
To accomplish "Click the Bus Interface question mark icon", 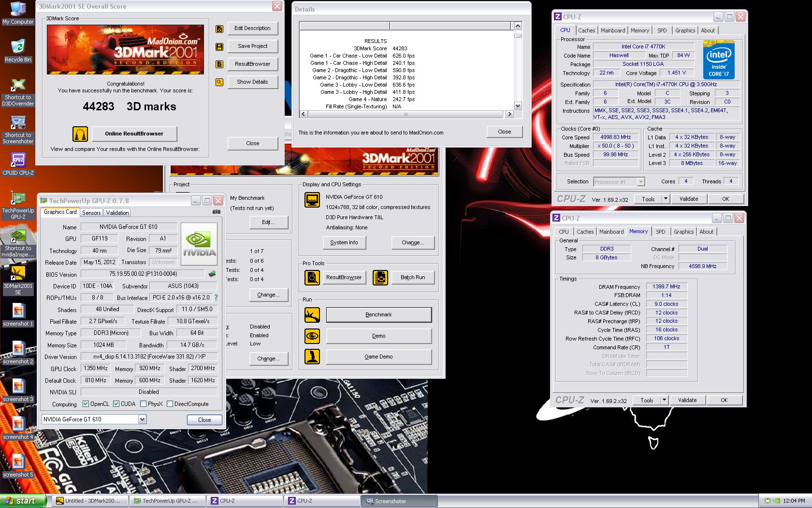I will point(216,298).
